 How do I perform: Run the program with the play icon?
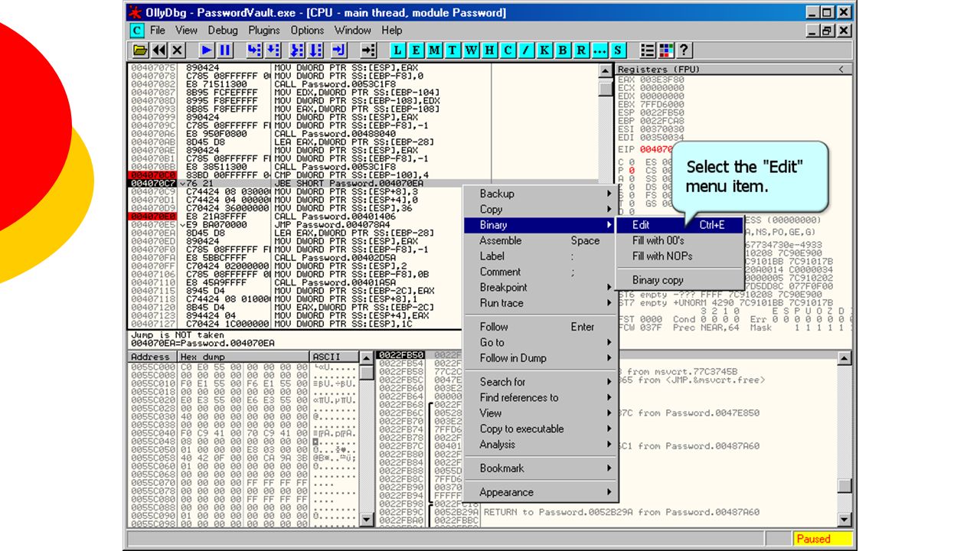pyautogui.click(x=207, y=51)
